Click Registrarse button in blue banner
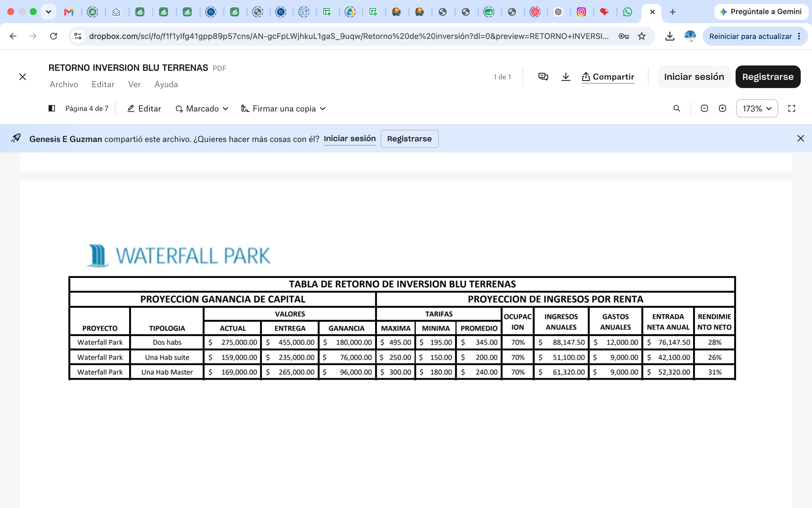Image resolution: width=812 pixels, height=508 pixels. 409,139
